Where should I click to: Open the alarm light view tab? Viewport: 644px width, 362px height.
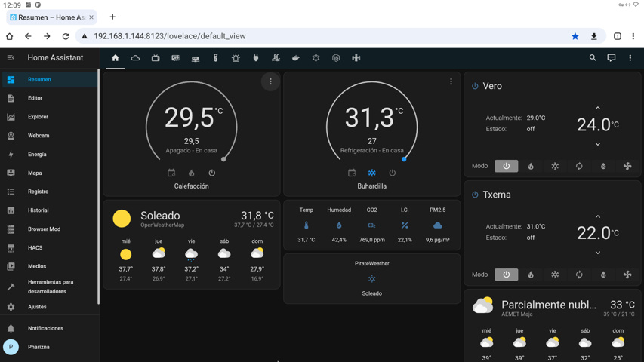tap(236, 58)
